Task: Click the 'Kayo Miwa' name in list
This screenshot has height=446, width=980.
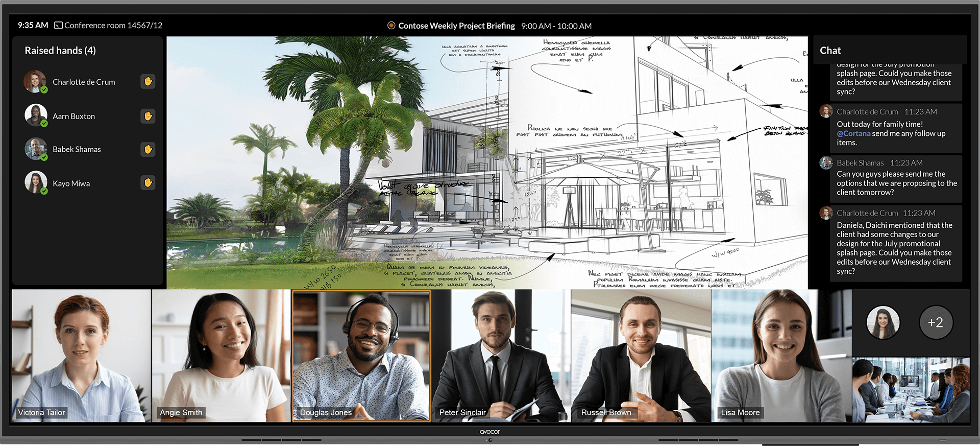Action: (71, 183)
